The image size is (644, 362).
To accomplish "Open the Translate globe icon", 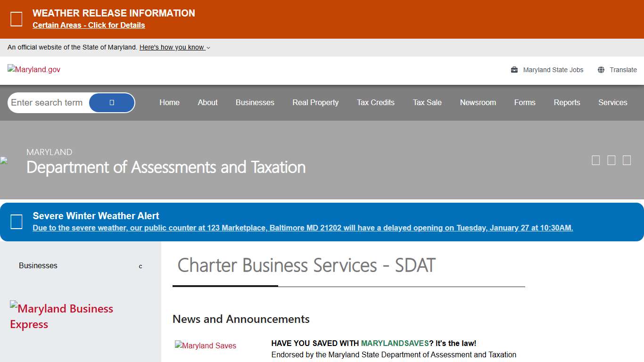I will [x=601, y=69].
